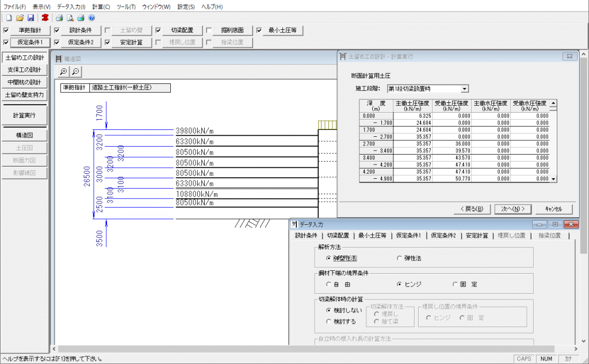Click the 次へ(N) > button
This screenshot has height=364, width=589.
(512, 209)
